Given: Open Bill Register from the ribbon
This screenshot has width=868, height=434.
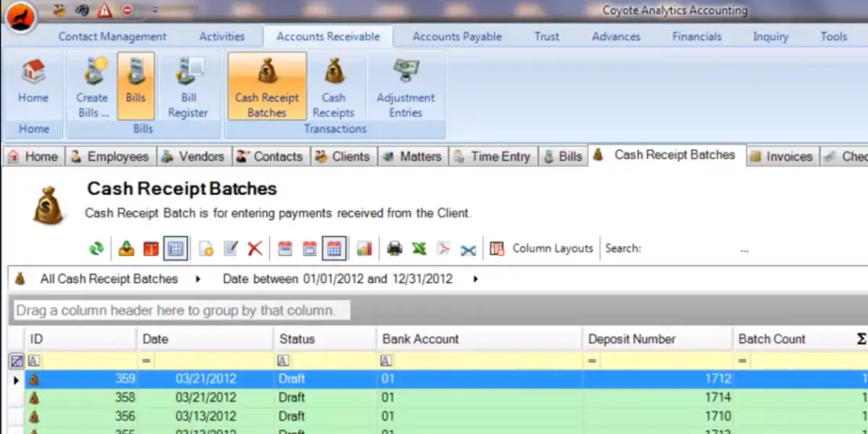Looking at the screenshot, I should (188, 85).
